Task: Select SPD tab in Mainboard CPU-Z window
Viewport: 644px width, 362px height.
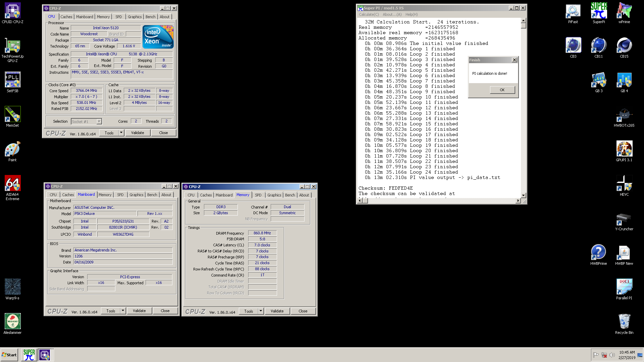Action: [120, 195]
